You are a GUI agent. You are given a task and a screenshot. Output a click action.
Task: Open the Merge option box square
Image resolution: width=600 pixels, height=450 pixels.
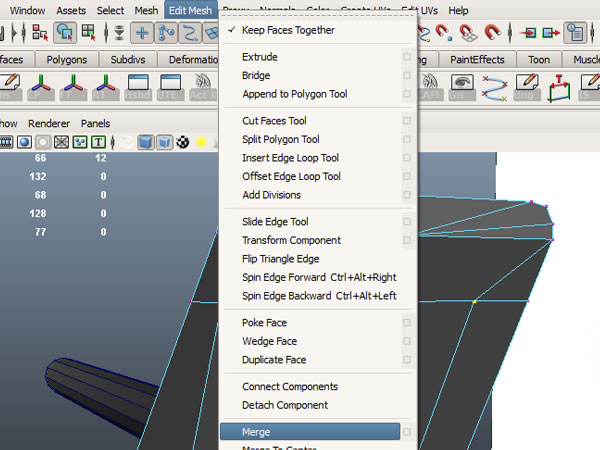[406, 432]
